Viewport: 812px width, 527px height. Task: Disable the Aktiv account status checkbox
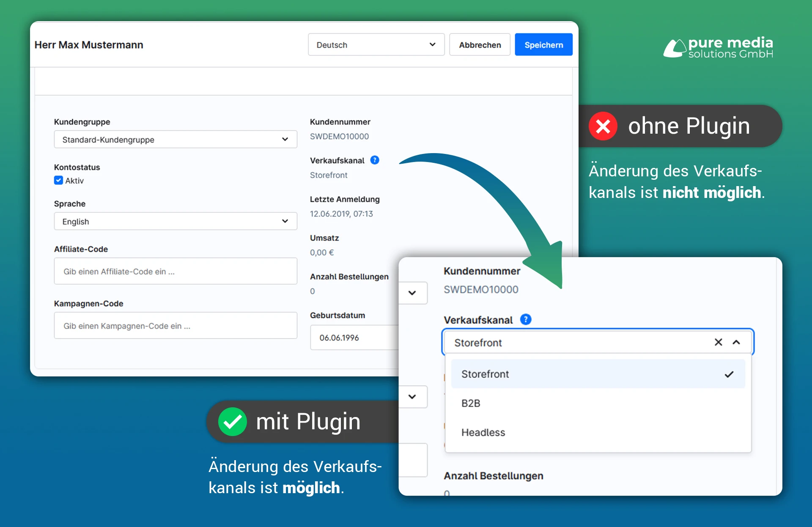pyautogui.click(x=58, y=180)
